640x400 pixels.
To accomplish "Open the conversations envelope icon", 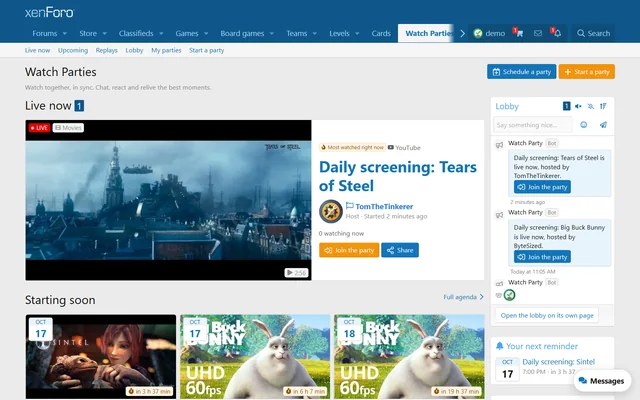I will (x=538, y=33).
